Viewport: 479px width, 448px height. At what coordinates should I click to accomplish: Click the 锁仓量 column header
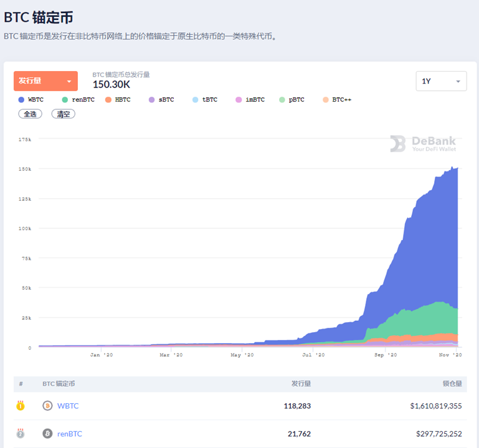pos(452,384)
